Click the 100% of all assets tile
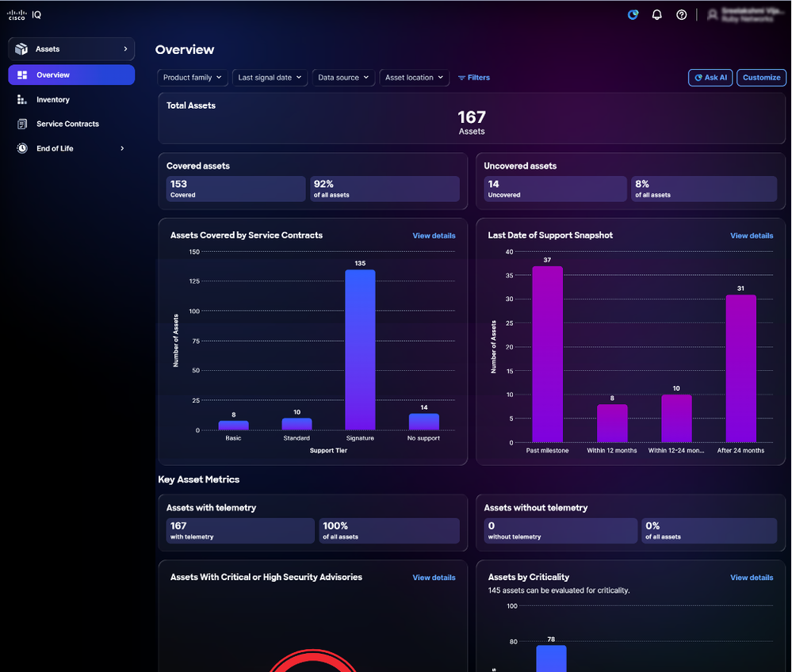792x672 pixels. coord(389,531)
